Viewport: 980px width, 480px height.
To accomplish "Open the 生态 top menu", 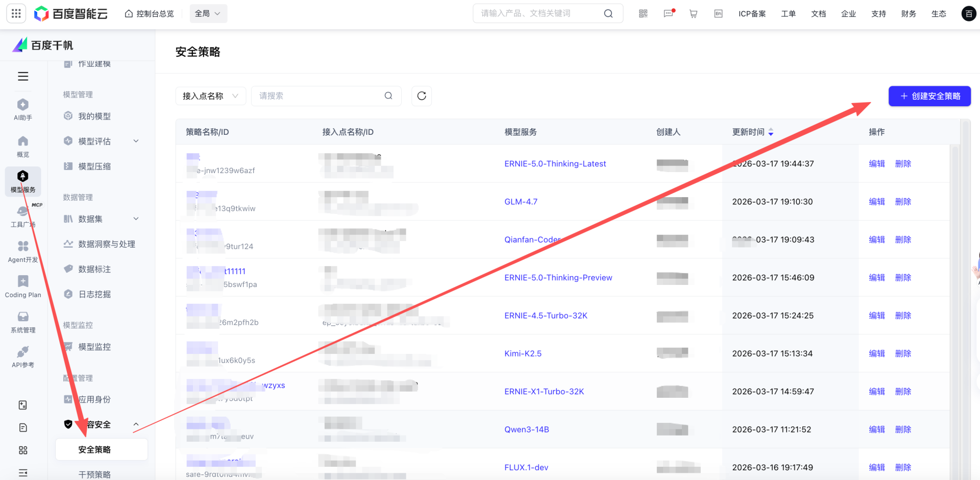I will point(939,14).
